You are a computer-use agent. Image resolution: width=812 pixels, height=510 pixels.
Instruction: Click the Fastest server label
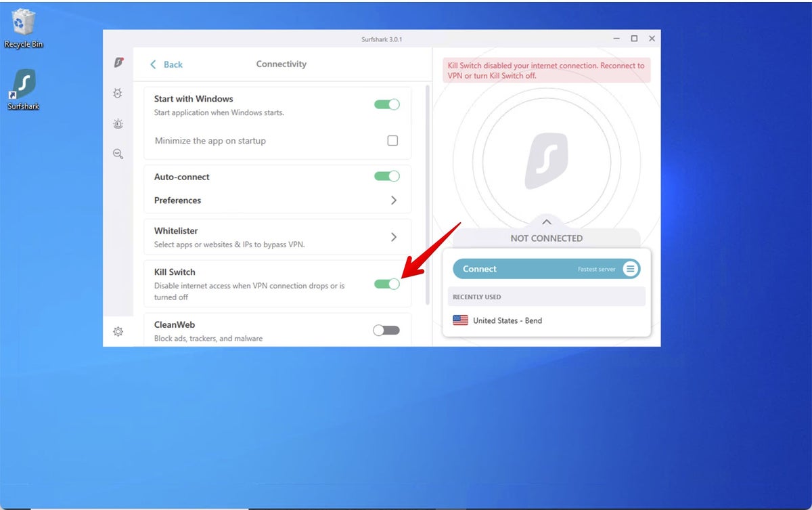597,270
